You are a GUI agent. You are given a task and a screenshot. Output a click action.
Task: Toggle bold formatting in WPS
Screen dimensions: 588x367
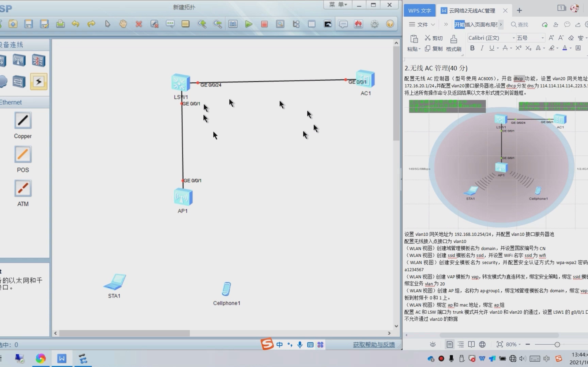click(x=472, y=48)
